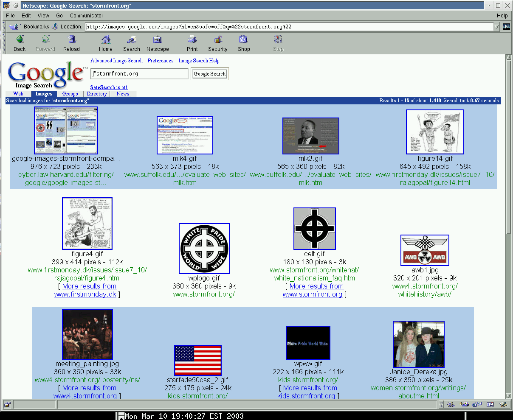Click the Forward navigation button
This screenshot has height=420, width=513.
(45, 43)
